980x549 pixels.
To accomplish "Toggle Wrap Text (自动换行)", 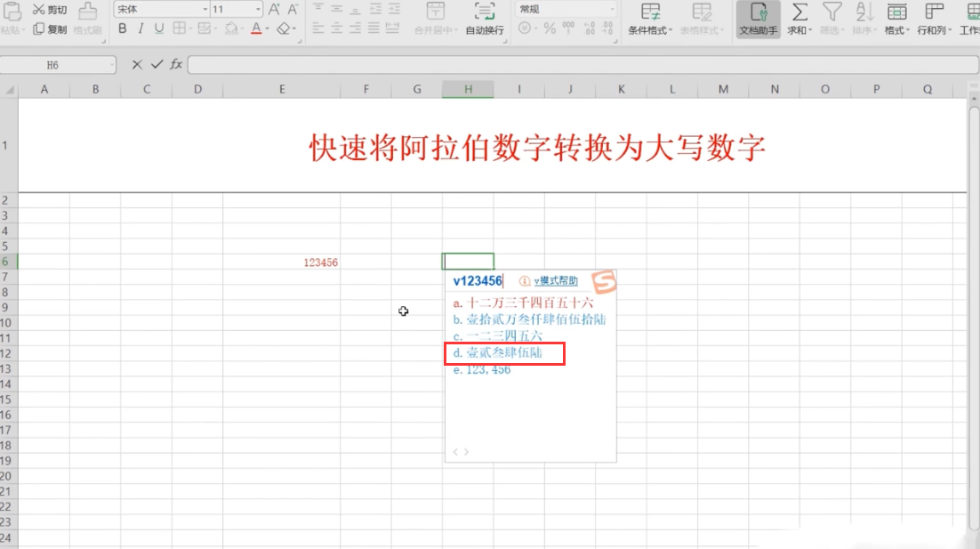I will pos(485,18).
